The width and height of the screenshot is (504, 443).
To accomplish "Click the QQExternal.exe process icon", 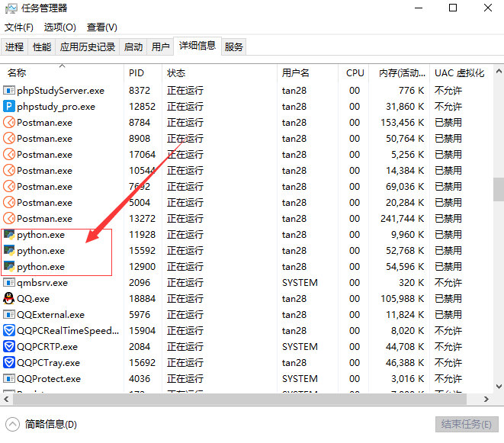I will [x=9, y=314].
